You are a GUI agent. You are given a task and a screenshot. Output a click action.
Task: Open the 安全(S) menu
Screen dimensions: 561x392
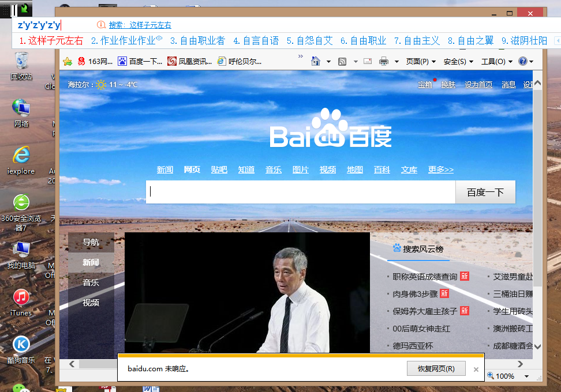point(458,62)
